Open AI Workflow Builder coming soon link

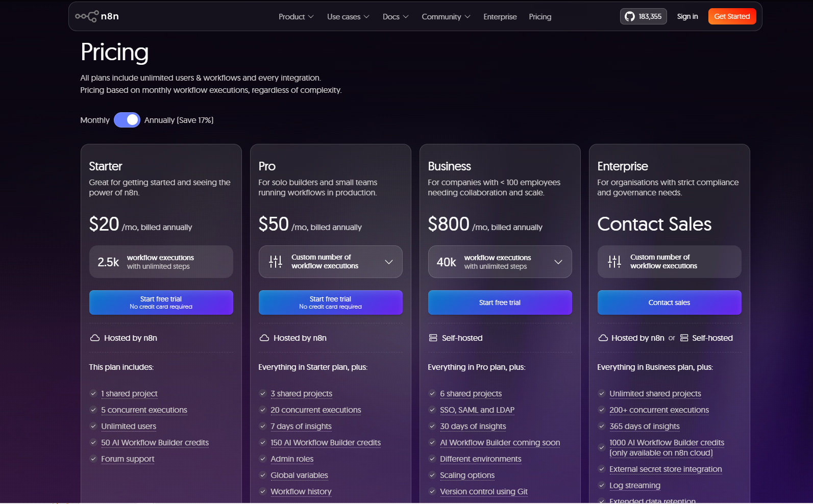(x=500, y=442)
